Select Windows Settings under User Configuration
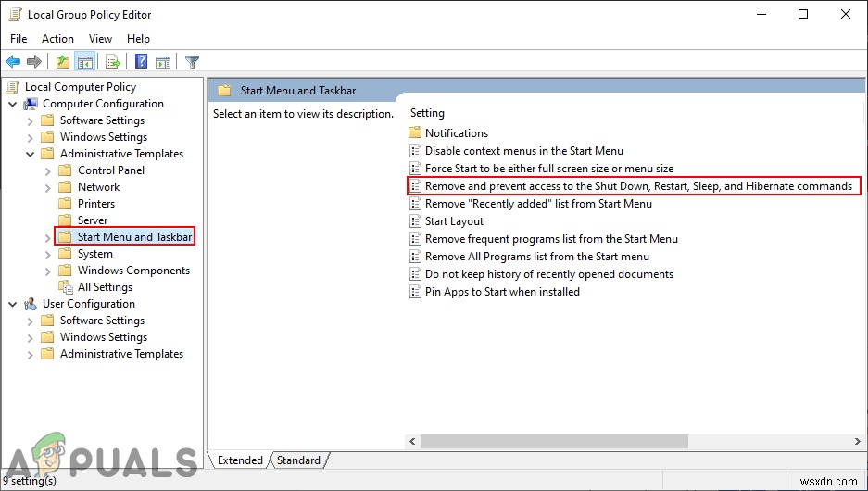The width and height of the screenshot is (868, 491). coord(104,337)
